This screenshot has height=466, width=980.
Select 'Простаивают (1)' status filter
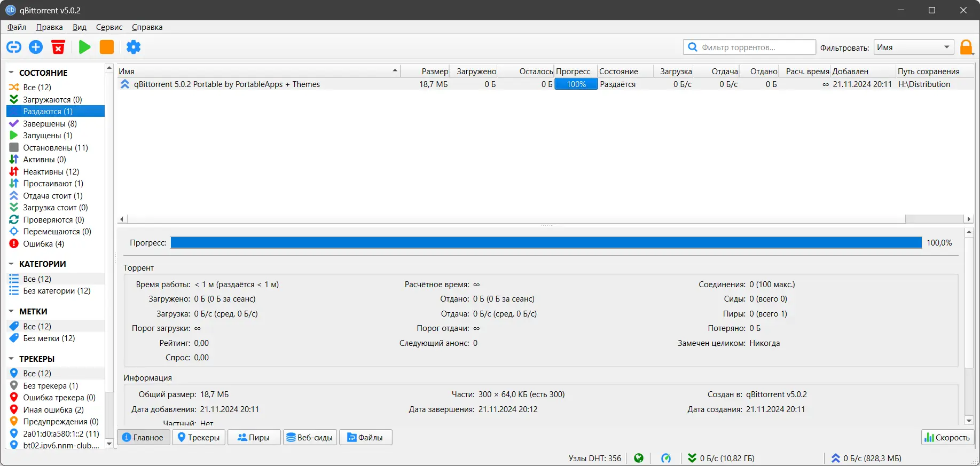pos(56,183)
